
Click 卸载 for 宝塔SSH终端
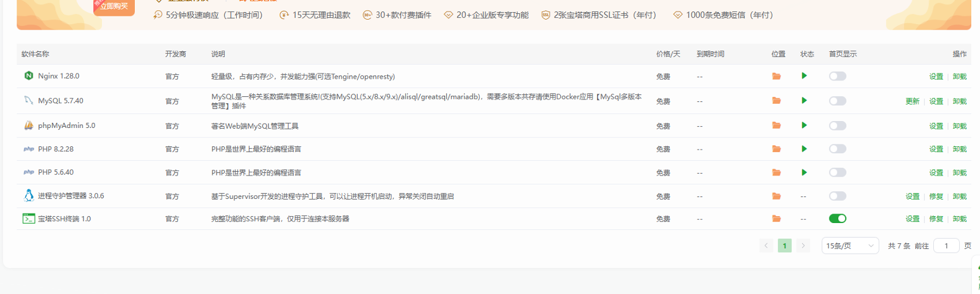click(x=960, y=219)
